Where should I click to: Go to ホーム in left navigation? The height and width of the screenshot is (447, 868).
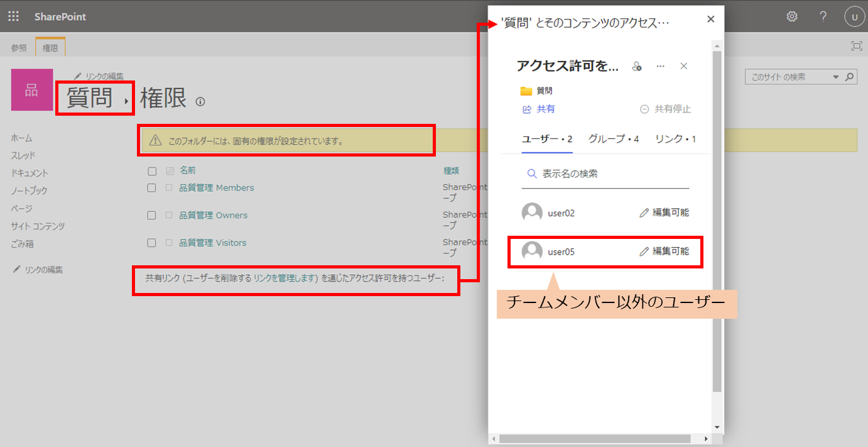tap(21, 138)
